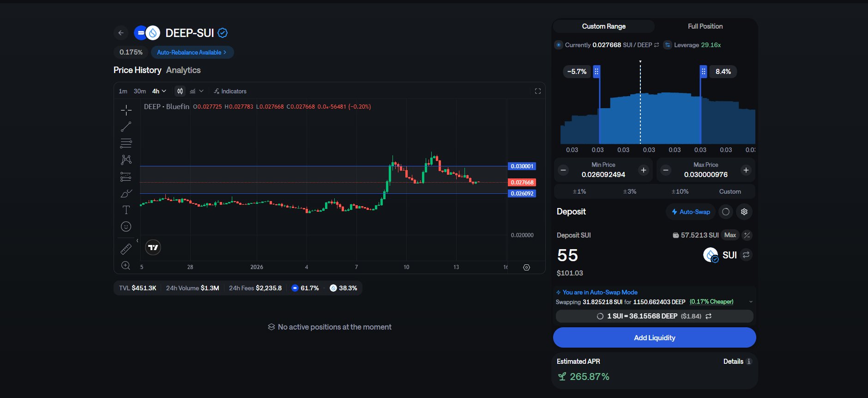The height and width of the screenshot is (398, 868).
Task: Go back using the arrow beside DEEP-SUI
Action: 121,33
